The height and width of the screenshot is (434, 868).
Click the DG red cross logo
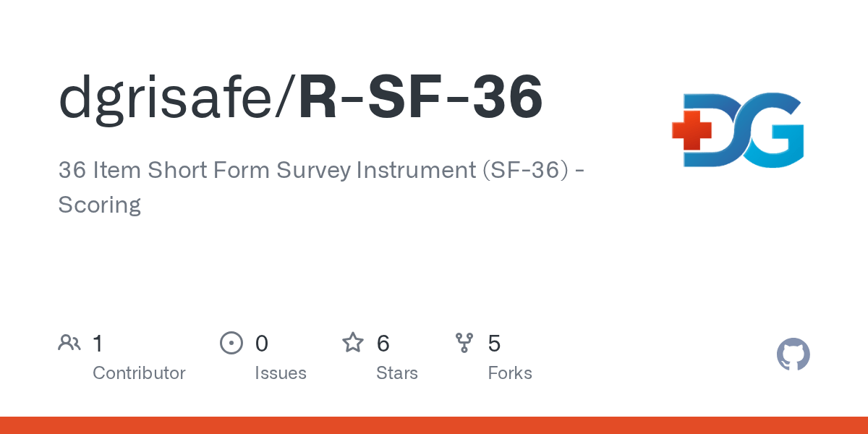(737, 129)
